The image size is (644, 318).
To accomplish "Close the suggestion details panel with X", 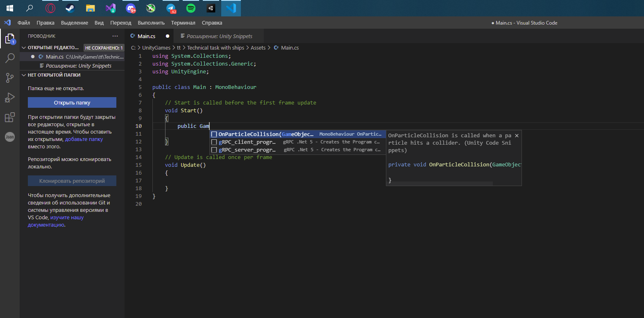I will coord(517,136).
